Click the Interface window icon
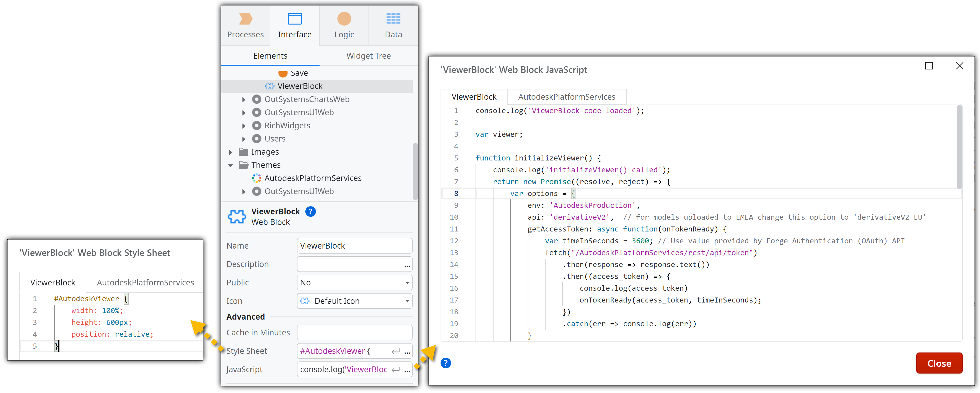The image size is (980, 393). click(x=295, y=18)
